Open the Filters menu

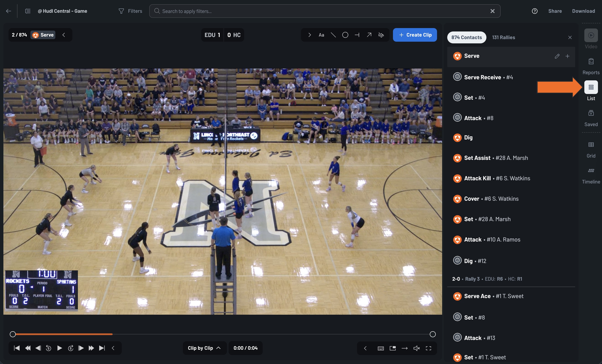(x=130, y=11)
